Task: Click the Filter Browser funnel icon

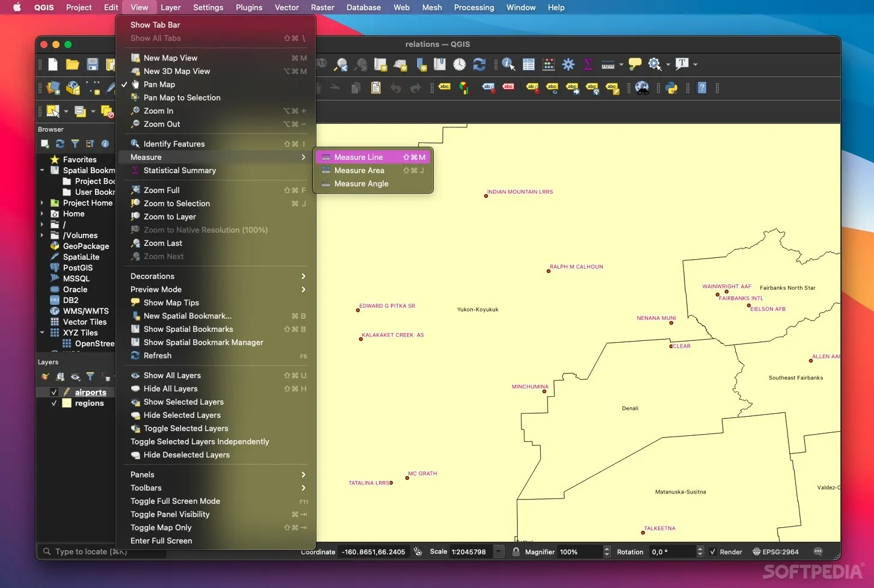Action: coord(75,144)
